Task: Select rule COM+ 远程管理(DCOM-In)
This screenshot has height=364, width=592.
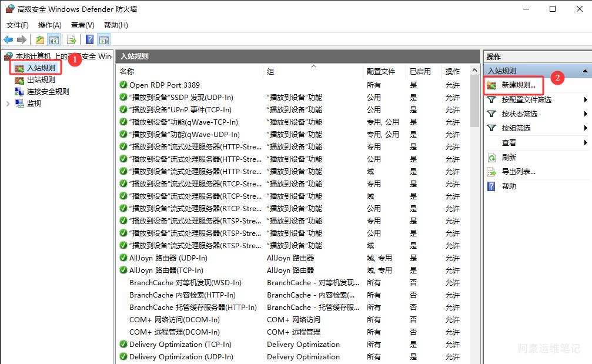Action: point(175,332)
